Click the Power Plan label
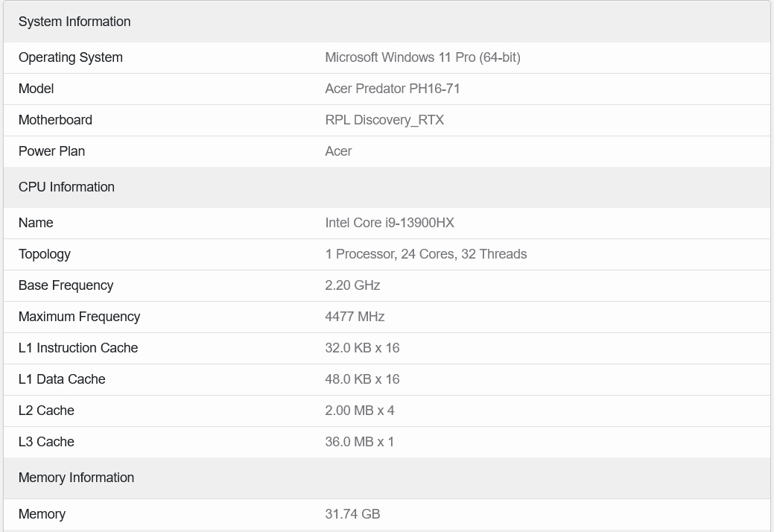This screenshot has width=774, height=532. coord(51,151)
